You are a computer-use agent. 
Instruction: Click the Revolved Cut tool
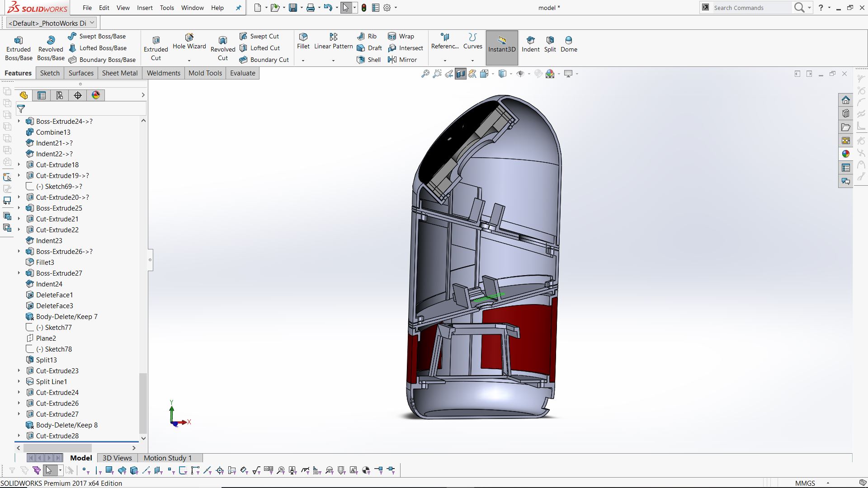pos(223,48)
